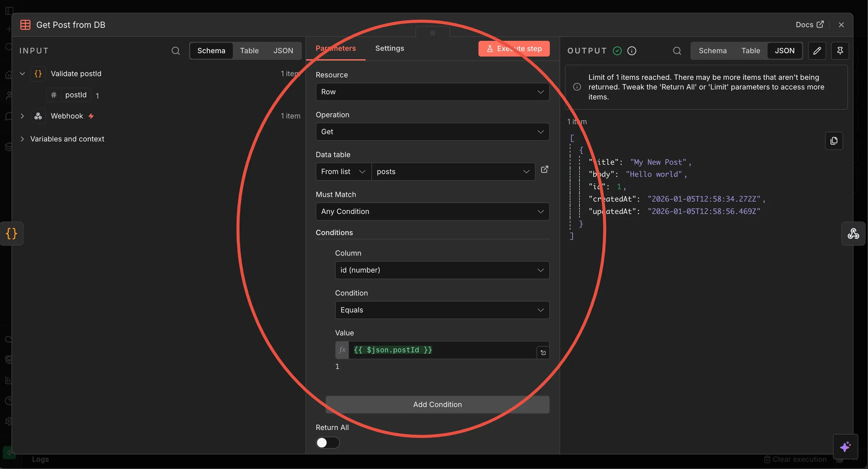Pin the output data
This screenshot has width=868, height=469.
(840, 51)
